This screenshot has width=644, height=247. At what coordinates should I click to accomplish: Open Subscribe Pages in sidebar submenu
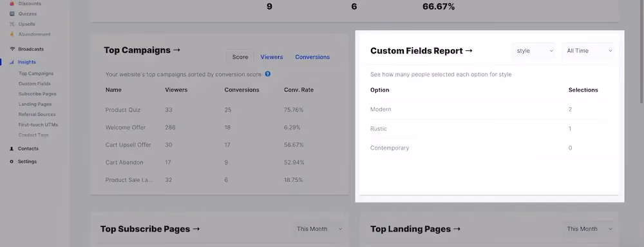[x=37, y=94]
